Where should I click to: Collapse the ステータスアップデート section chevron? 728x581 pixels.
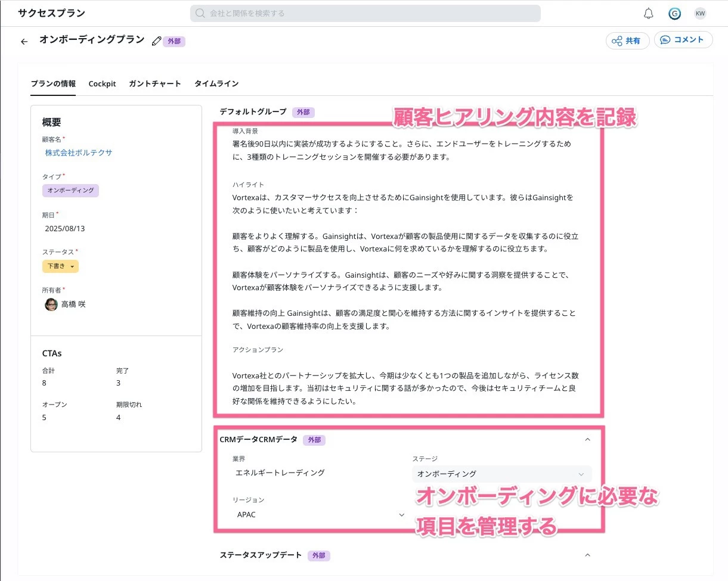587,555
